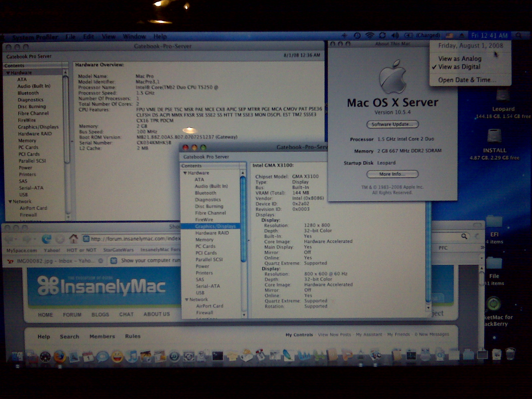Click the US flag input menu icon
Image resolution: width=532 pixels, height=399 pixels.
point(450,36)
